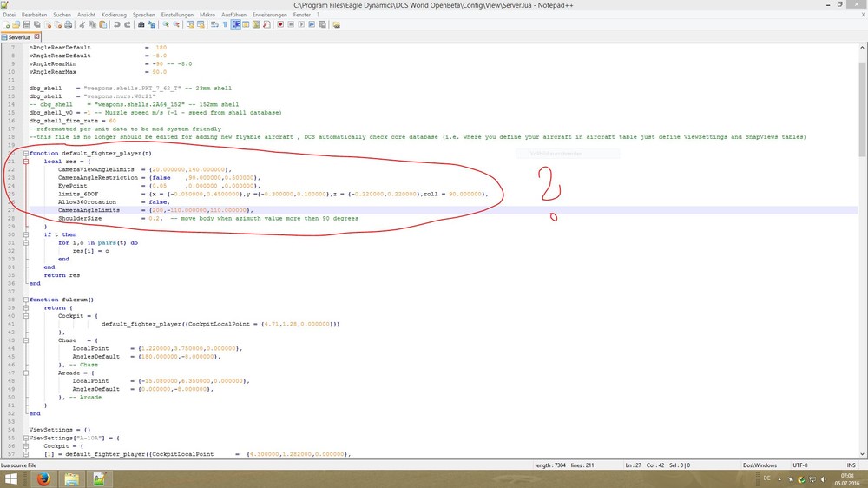Open Windows Start button

[10, 479]
